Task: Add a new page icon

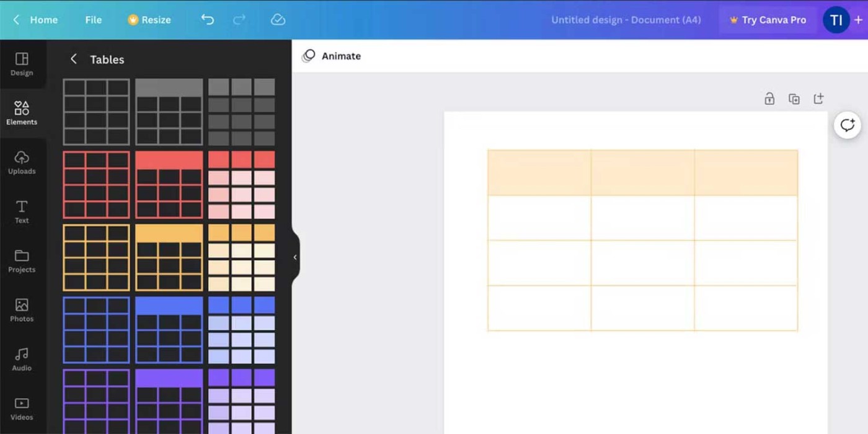Action: 818,99
